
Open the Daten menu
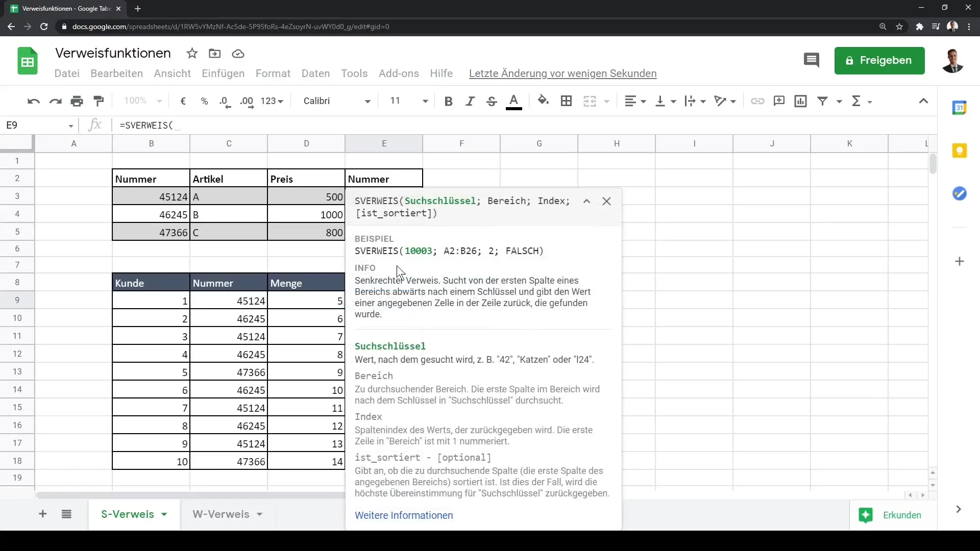[x=315, y=73]
